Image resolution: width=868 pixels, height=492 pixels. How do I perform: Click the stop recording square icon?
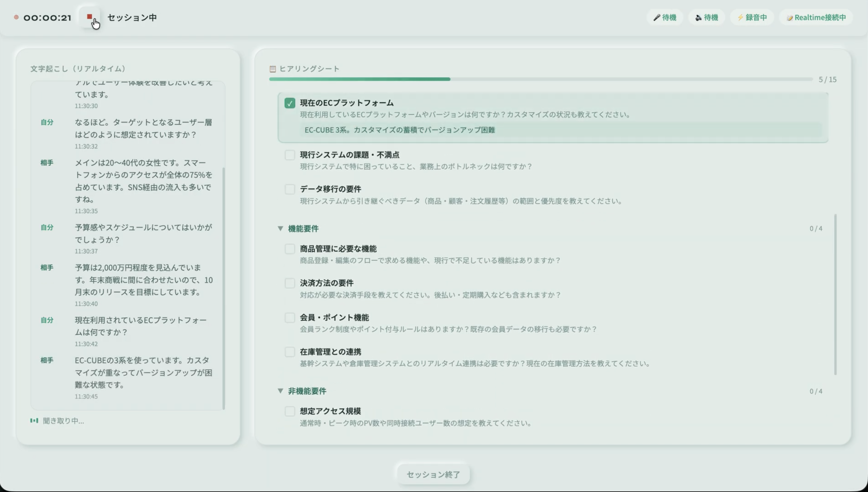click(x=90, y=16)
